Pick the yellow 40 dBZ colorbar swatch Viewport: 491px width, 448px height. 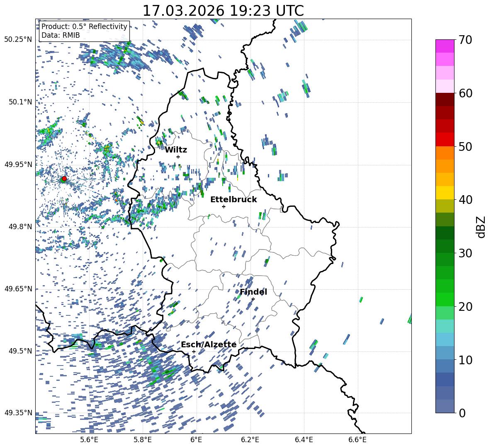click(x=445, y=193)
